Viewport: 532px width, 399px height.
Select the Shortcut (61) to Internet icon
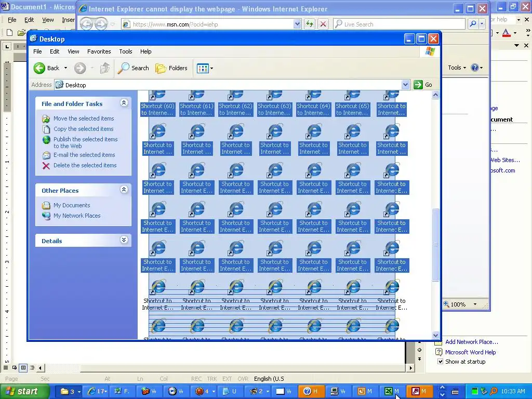pyautogui.click(x=197, y=103)
